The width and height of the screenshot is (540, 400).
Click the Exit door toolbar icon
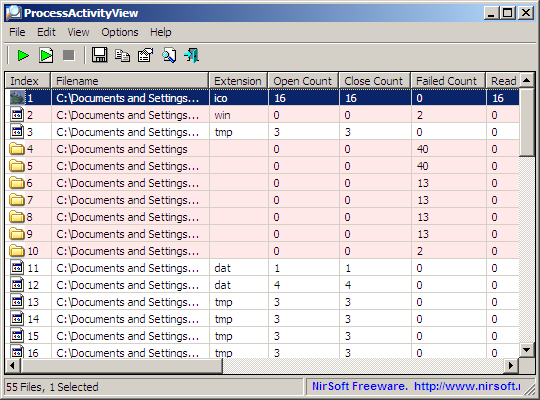(191, 55)
